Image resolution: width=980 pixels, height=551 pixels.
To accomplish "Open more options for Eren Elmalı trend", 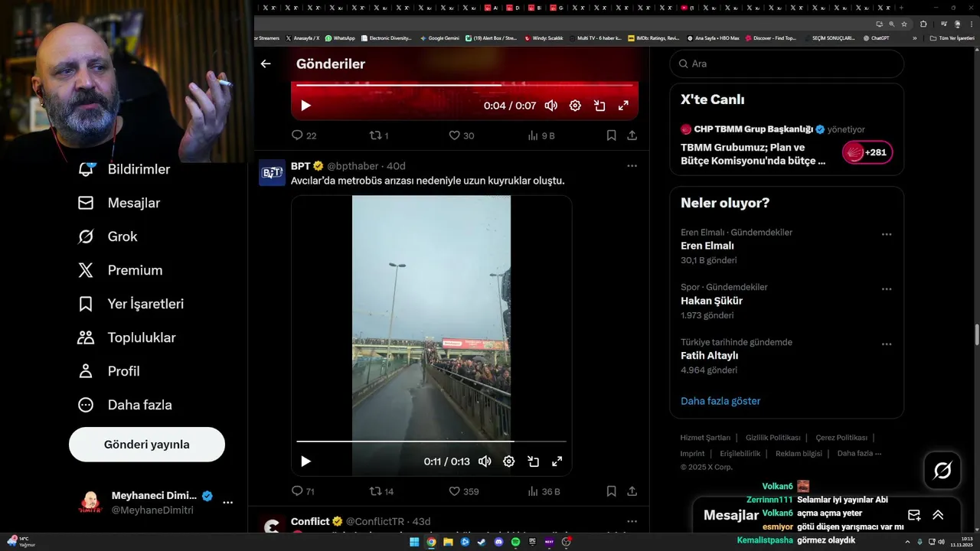I will 887,234.
